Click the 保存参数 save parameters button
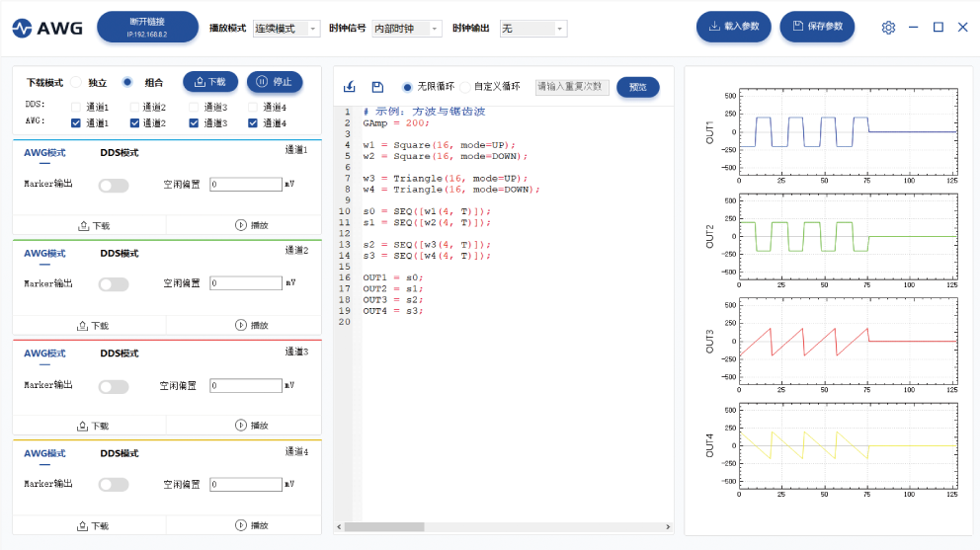The width and height of the screenshot is (980, 550). [x=817, y=27]
